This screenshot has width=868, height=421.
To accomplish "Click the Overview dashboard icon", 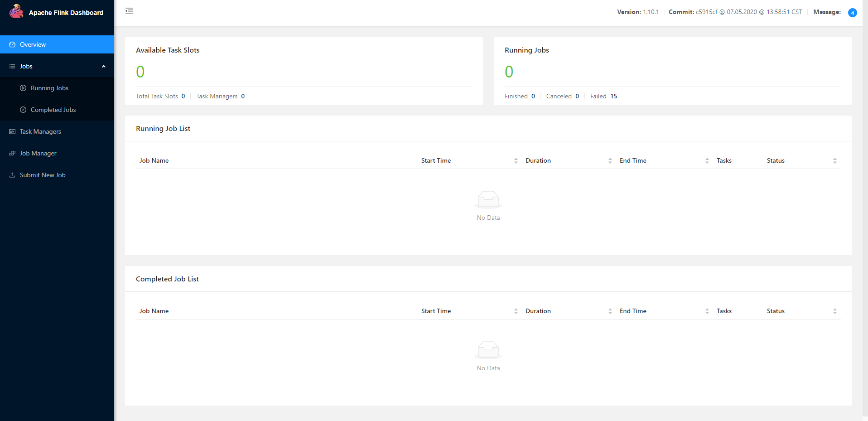I will (x=12, y=44).
